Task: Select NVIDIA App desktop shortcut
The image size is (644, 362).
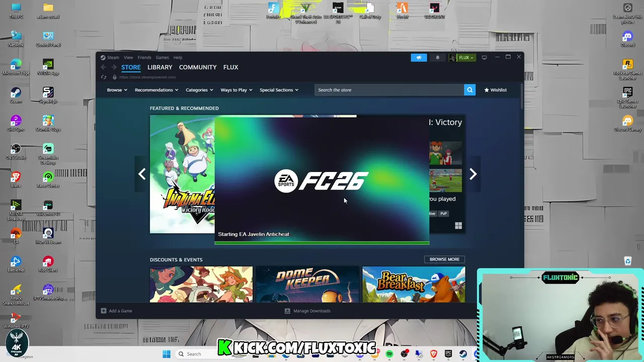Action: [x=48, y=67]
